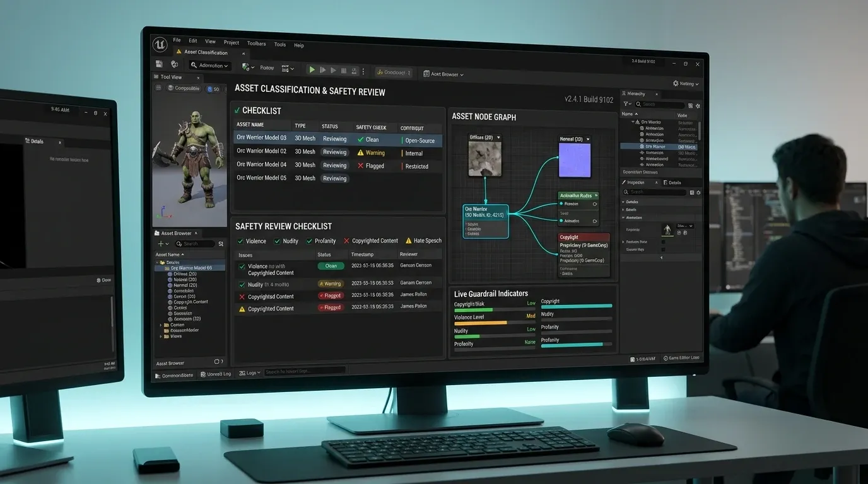
Task: Click the Restricted copyright cell
Action: [416, 166]
